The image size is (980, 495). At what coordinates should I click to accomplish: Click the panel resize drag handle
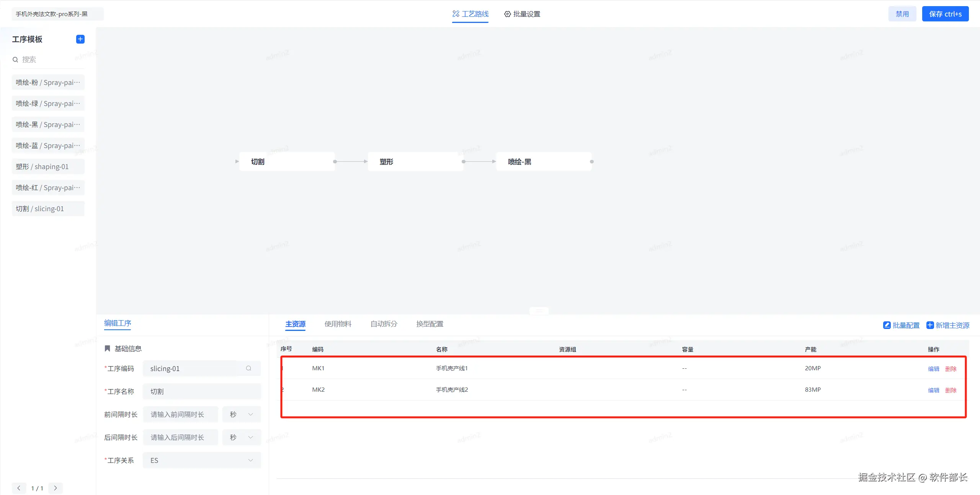click(x=539, y=311)
